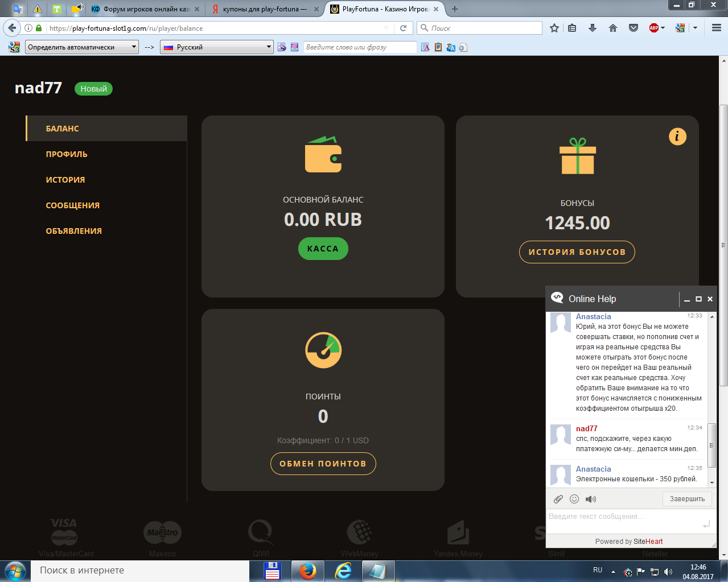Open the Касса cashier button
The width and height of the screenshot is (728, 582).
323,249
